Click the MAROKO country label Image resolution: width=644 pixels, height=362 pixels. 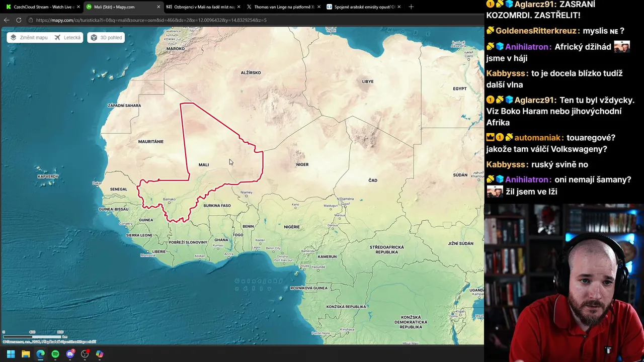tap(176, 49)
